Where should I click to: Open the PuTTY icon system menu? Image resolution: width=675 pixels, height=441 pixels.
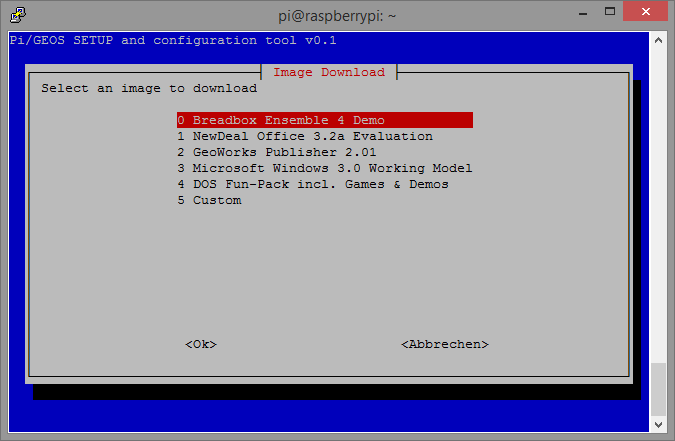[x=18, y=15]
